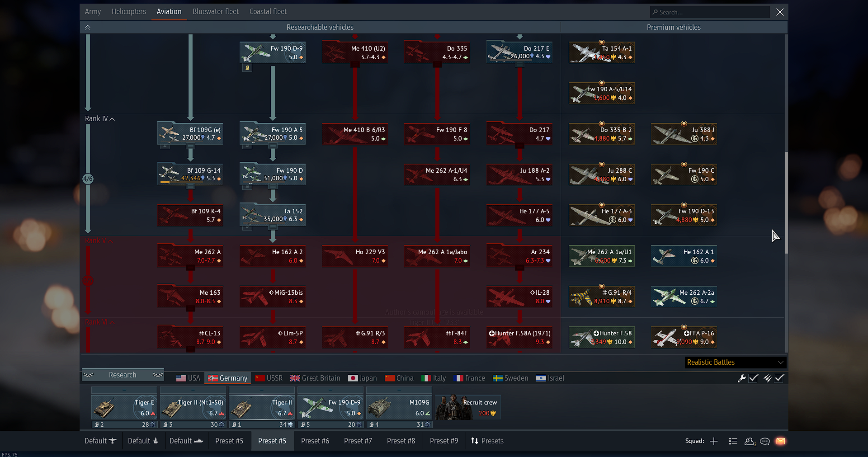Click the vehicle search field
The height and width of the screenshot is (457, 868).
710,12
